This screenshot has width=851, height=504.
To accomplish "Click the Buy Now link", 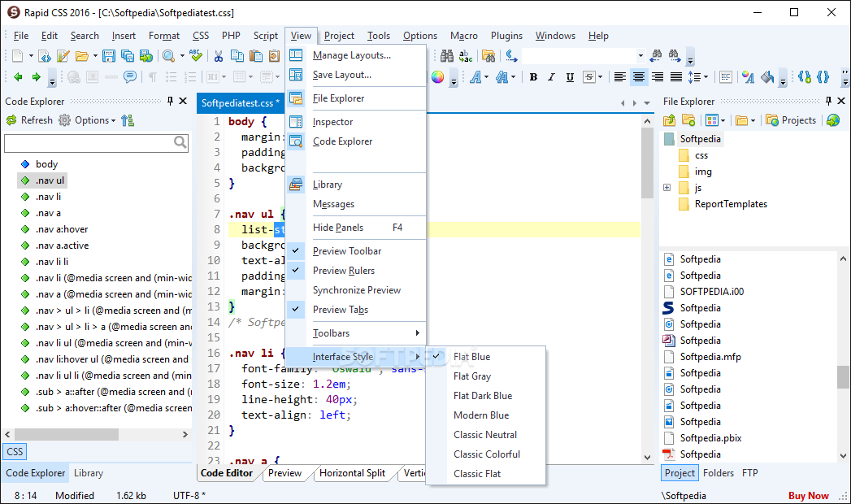I will tap(808, 495).
